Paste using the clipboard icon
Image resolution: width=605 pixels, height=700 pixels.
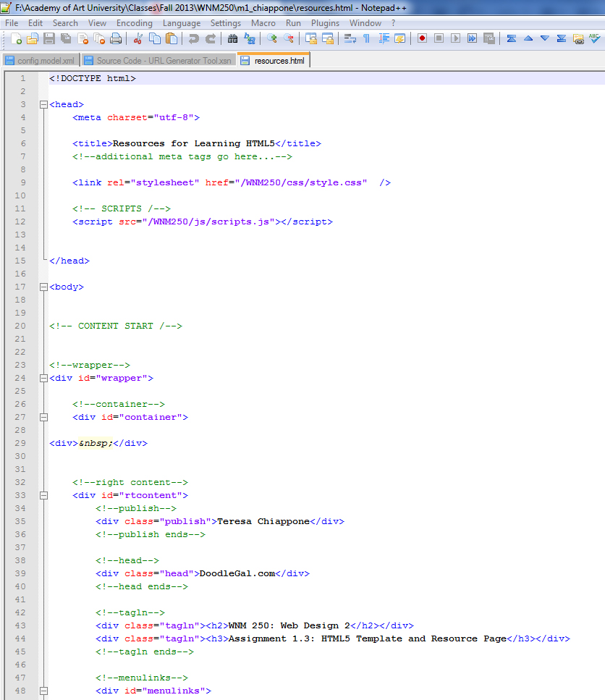click(x=172, y=39)
